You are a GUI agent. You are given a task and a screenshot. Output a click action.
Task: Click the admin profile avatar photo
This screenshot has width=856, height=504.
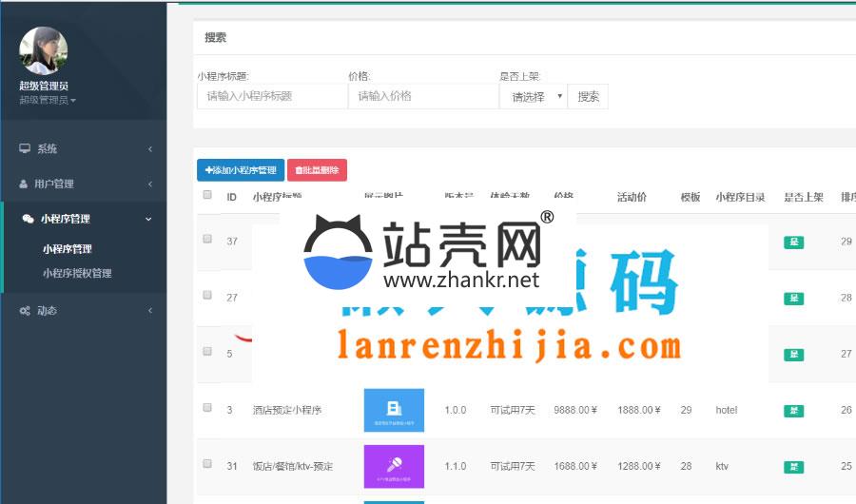point(44,50)
